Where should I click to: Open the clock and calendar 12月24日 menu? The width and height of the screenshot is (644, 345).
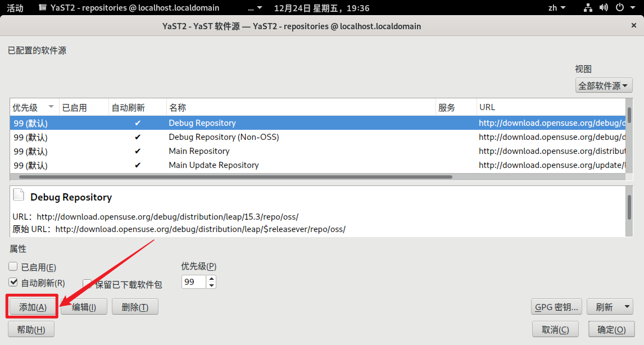coord(321,8)
